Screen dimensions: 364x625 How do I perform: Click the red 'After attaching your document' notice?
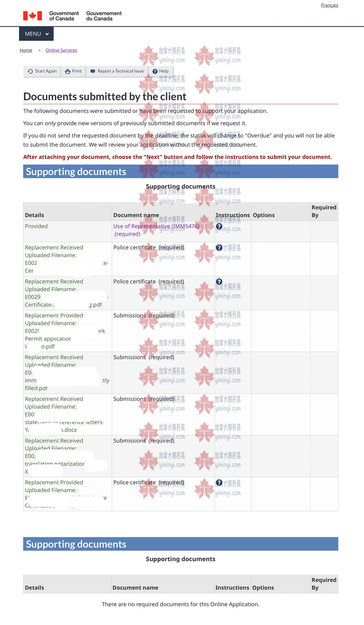pos(177,157)
